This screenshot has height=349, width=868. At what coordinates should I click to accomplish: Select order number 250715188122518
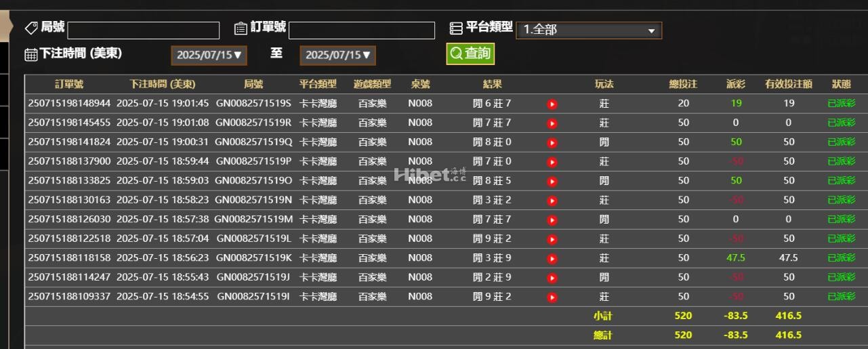(69, 239)
